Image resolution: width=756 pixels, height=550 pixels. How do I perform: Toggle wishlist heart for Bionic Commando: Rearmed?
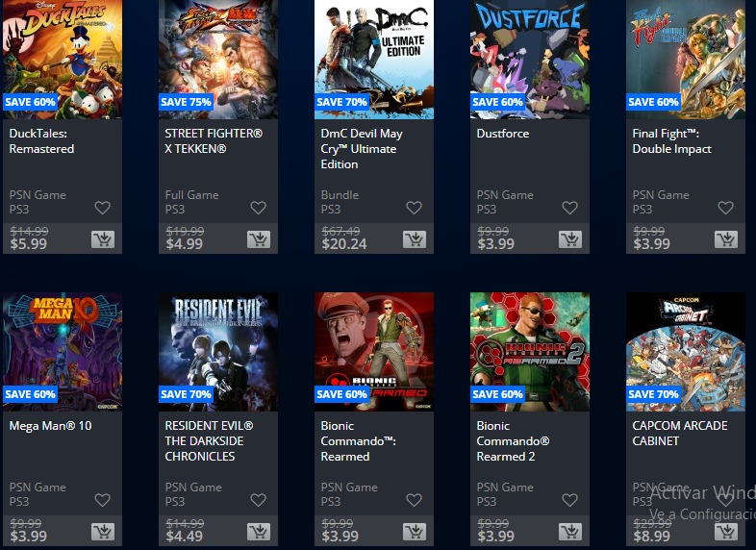click(414, 500)
